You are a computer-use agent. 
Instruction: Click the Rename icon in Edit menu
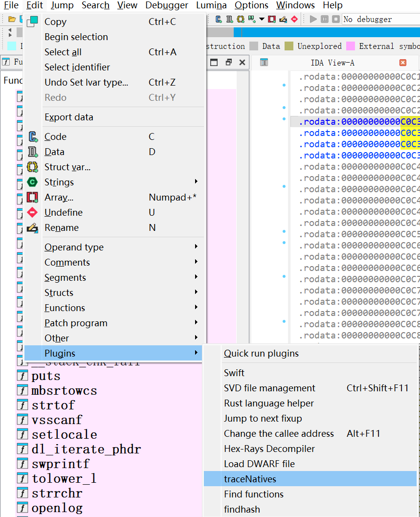pos(32,227)
